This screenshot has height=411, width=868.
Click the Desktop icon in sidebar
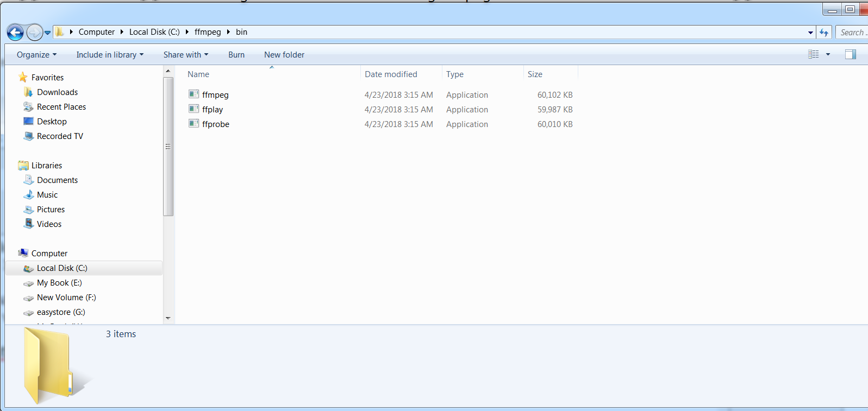[x=28, y=121]
